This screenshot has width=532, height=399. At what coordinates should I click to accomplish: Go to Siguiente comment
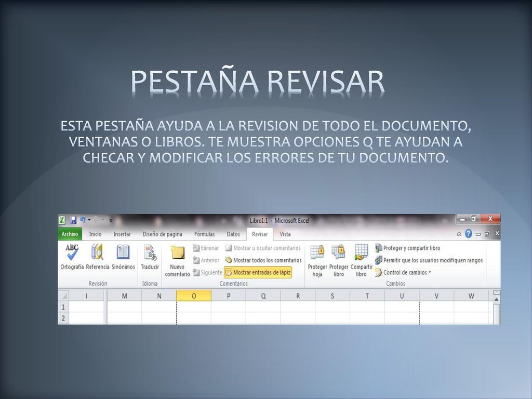pos(207,272)
